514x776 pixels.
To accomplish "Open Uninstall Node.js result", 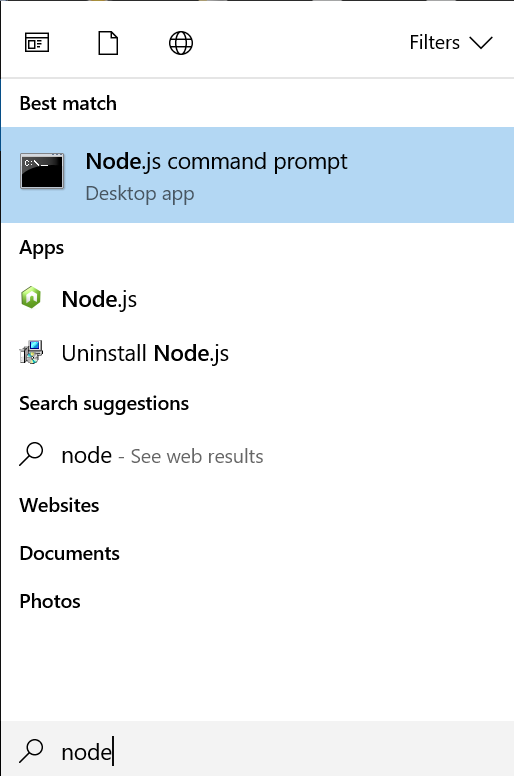I will 257,353.
